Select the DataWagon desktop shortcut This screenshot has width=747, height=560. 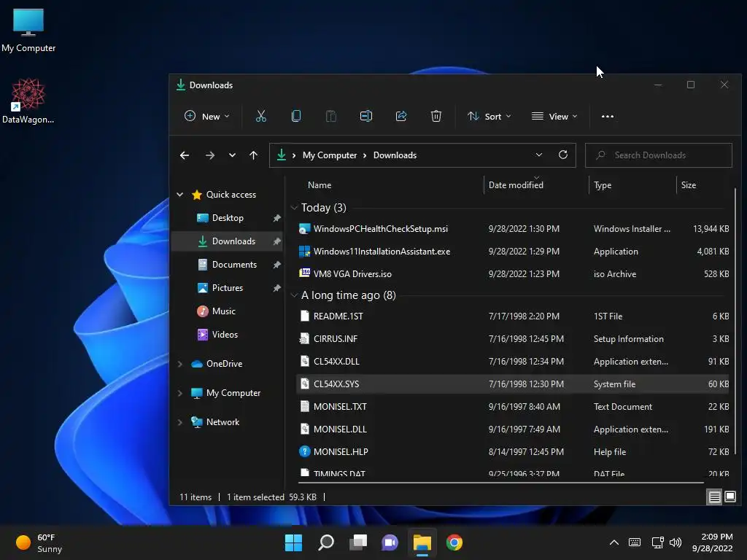click(28, 101)
